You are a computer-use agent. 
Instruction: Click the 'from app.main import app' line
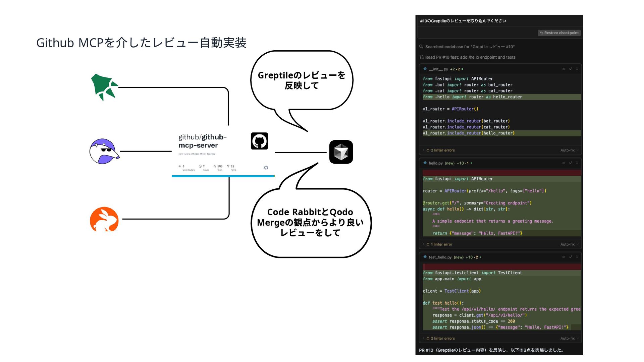(452, 279)
